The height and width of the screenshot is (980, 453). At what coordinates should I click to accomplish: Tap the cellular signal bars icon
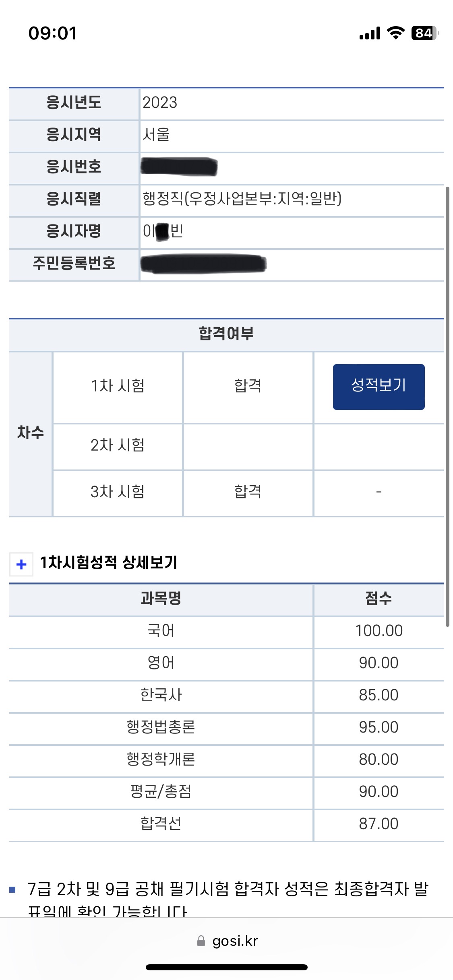click(x=370, y=33)
